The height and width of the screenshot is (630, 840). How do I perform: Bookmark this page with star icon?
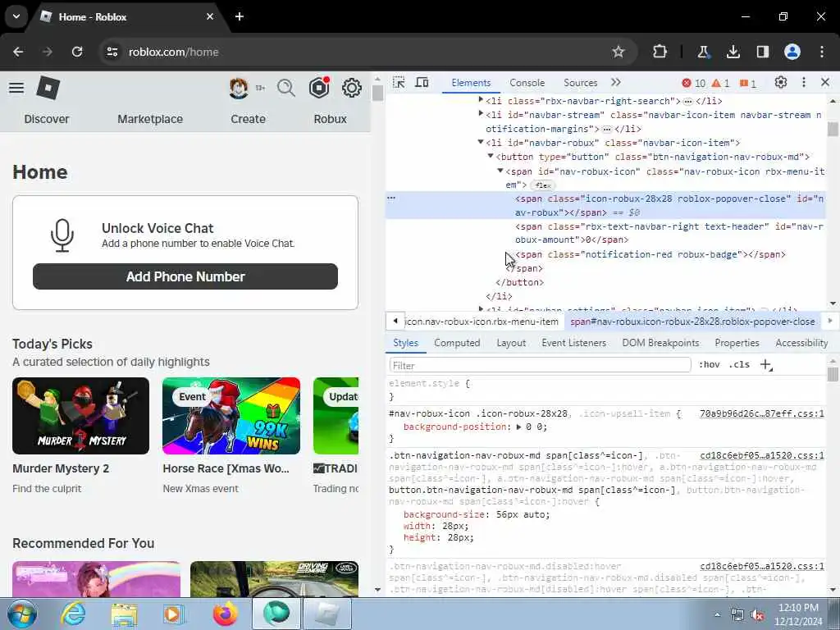click(x=619, y=52)
